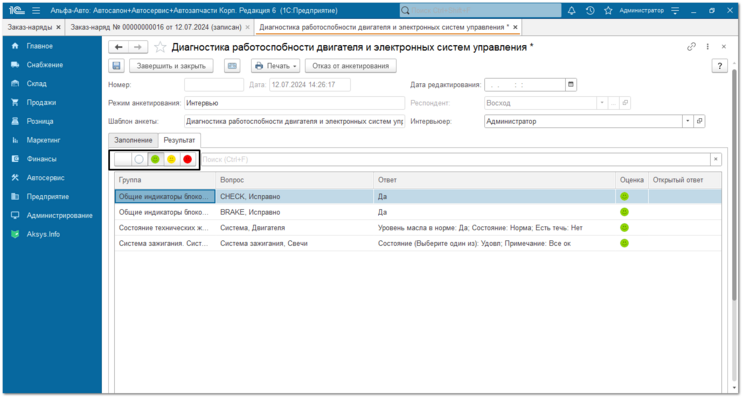Open calendar for Дата редактирования
743x398 pixels.
point(571,85)
